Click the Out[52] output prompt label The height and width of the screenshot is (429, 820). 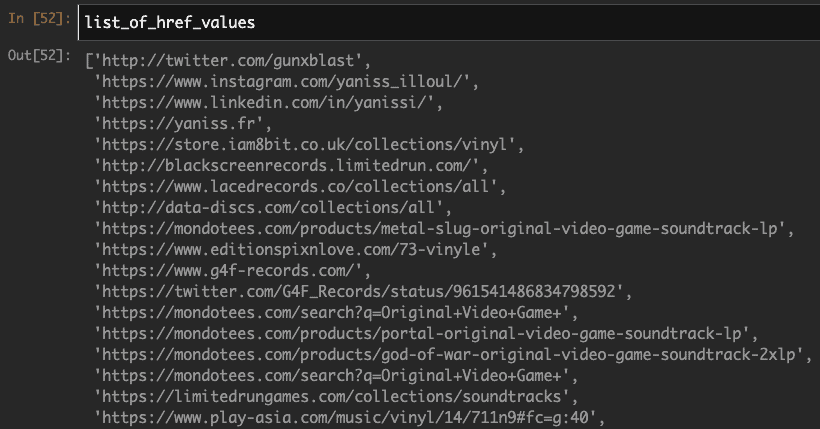click(x=38, y=56)
